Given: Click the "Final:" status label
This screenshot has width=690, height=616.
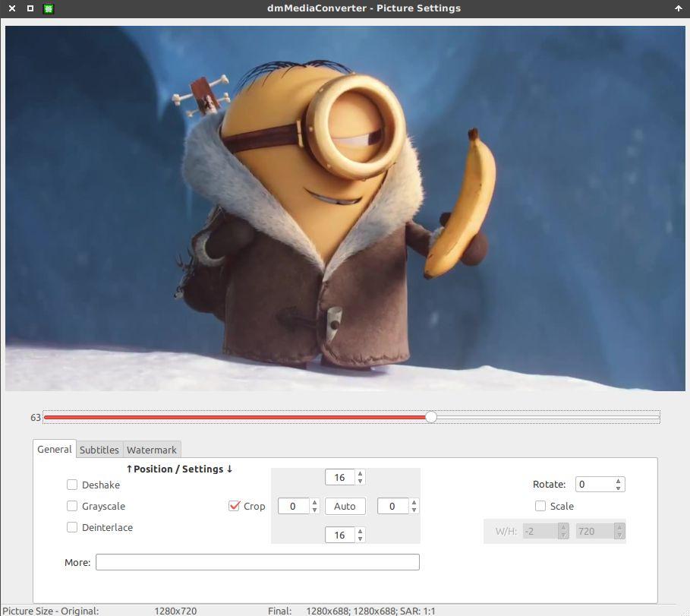Looking at the screenshot, I should (x=280, y=611).
